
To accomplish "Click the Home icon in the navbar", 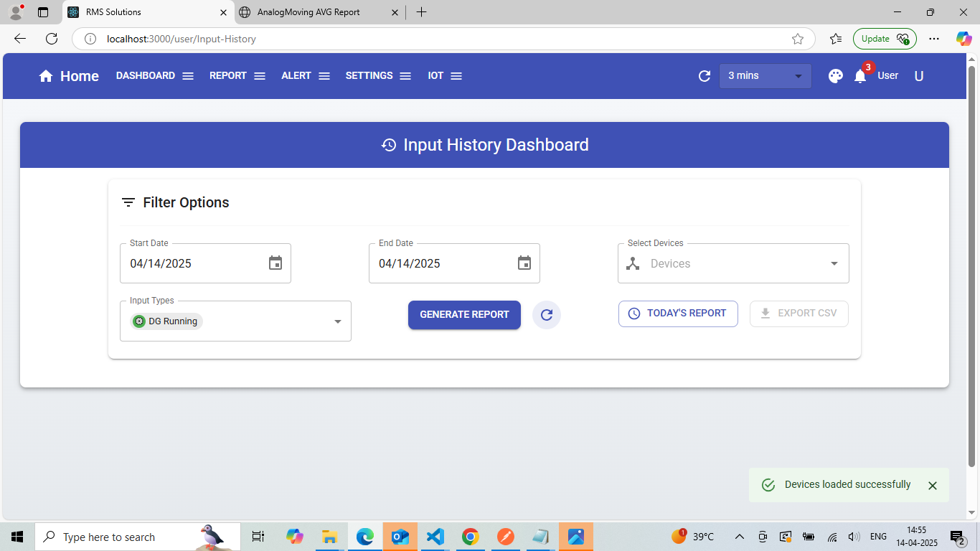I will (x=46, y=76).
